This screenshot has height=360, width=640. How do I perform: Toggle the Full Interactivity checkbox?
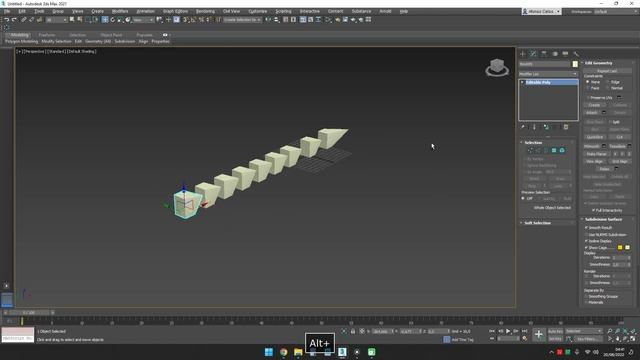click(593, 210)
